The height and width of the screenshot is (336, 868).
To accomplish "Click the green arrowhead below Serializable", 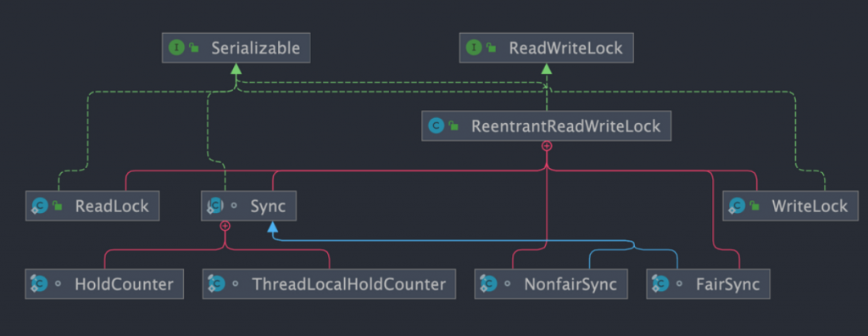I will click(236, 69).
